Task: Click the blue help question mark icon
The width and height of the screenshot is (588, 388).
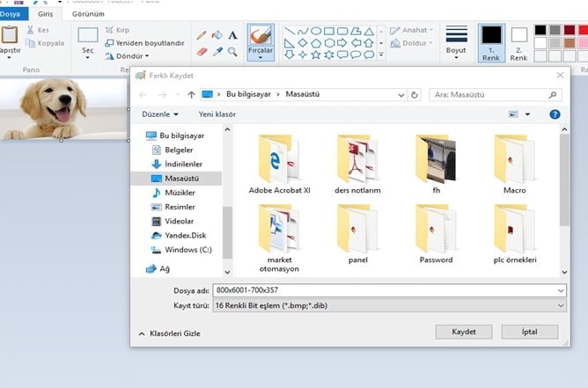Action: tap(555, 114)
